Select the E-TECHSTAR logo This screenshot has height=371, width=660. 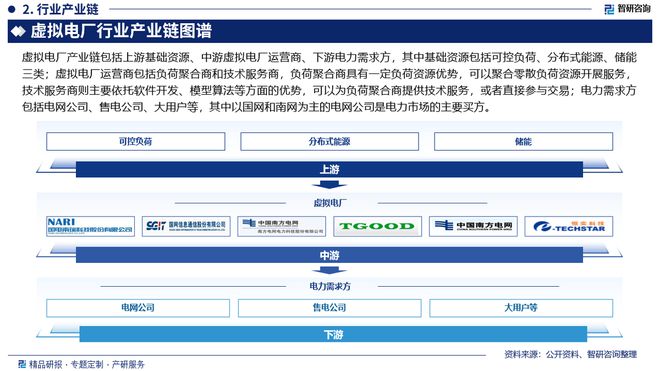click(569, 226)
